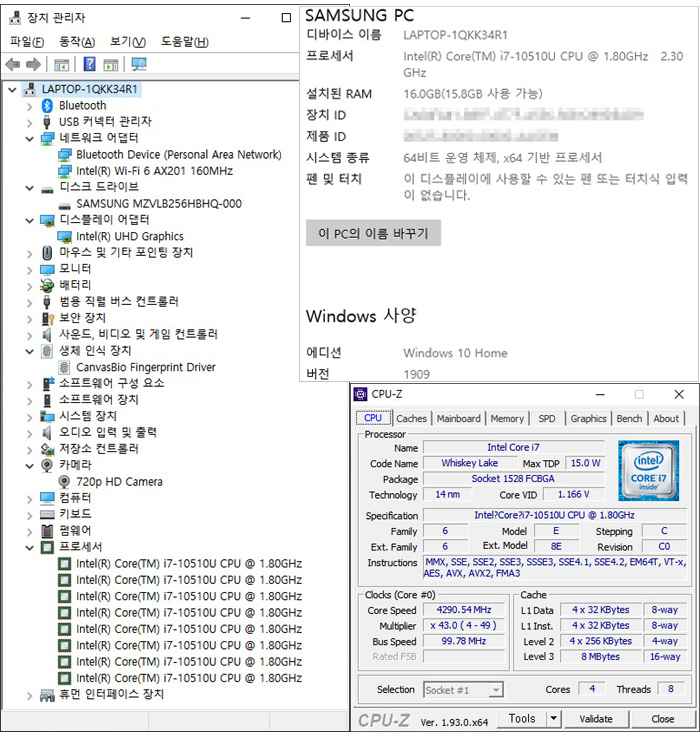700x736 pixels.
Task: Open the SPD tab in CPU-Z
Action: [x=547, y=418]
